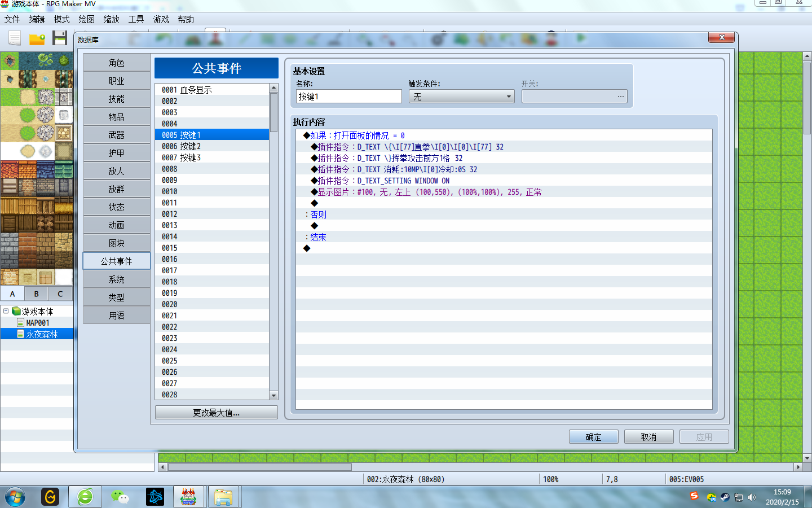Click the network tray icon
This screenshot has height=508, width=812.
(738, 497)
